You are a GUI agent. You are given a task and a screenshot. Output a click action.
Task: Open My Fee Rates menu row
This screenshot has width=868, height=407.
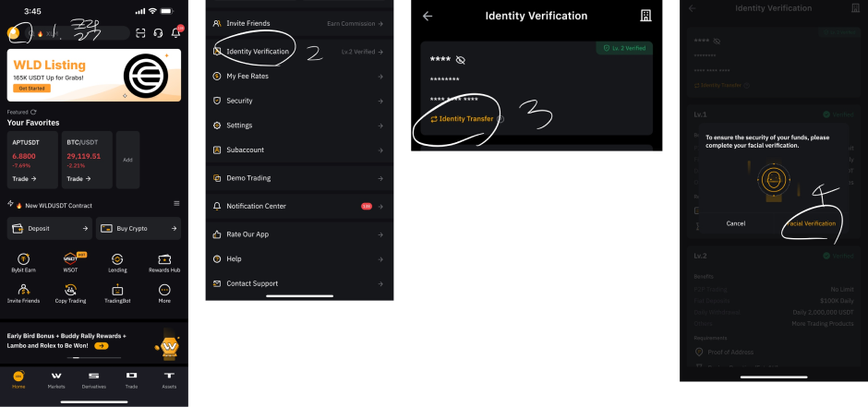(x=299, y=77)
